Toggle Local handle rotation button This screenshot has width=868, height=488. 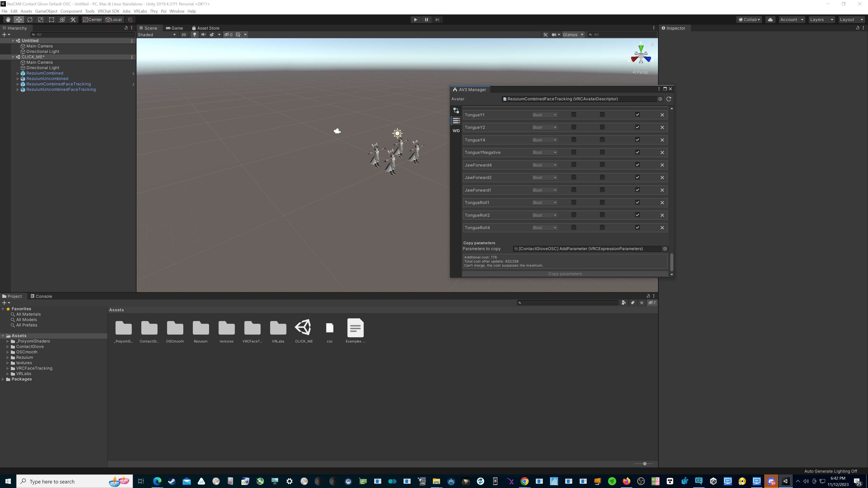pyautogui.click(x=114, y=19)
